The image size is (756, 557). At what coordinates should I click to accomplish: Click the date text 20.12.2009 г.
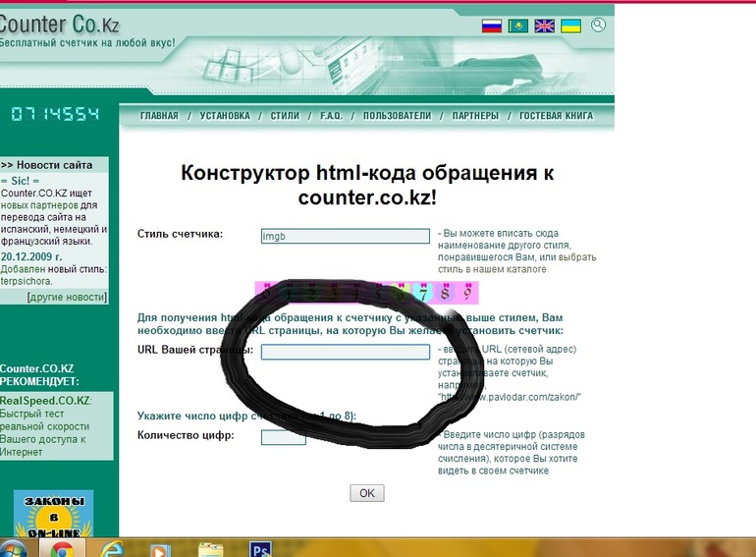[x=31, y=256]
